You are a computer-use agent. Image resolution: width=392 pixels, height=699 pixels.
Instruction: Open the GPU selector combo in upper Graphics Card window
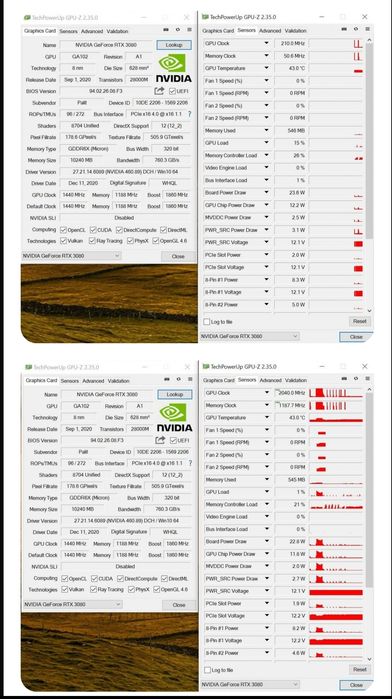pyautogui.click(x=71, y=256)
